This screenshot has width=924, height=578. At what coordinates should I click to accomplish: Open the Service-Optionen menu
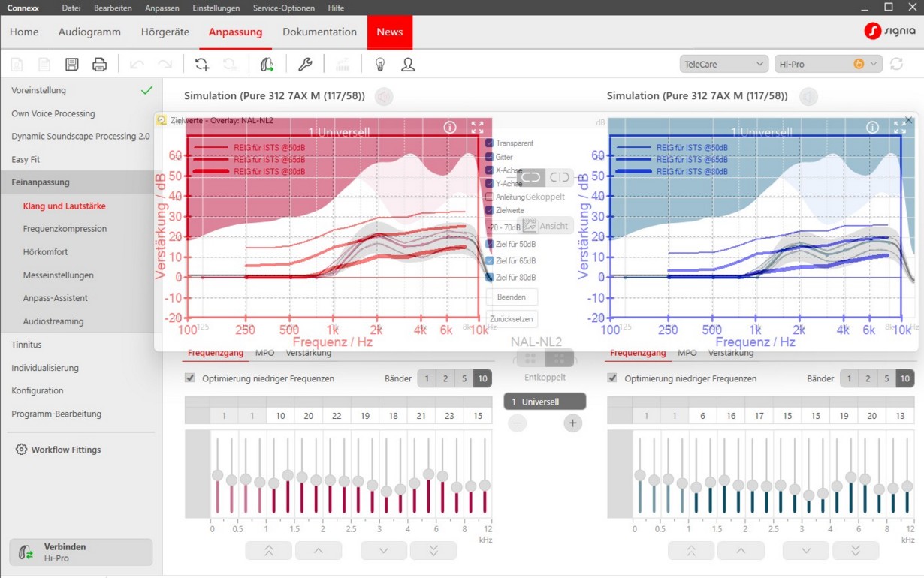coord(282,8)
